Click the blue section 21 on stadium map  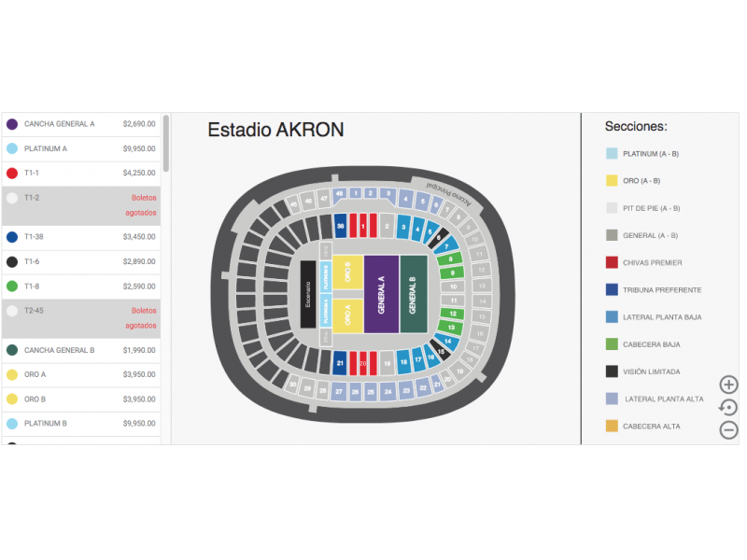(340, 363)
